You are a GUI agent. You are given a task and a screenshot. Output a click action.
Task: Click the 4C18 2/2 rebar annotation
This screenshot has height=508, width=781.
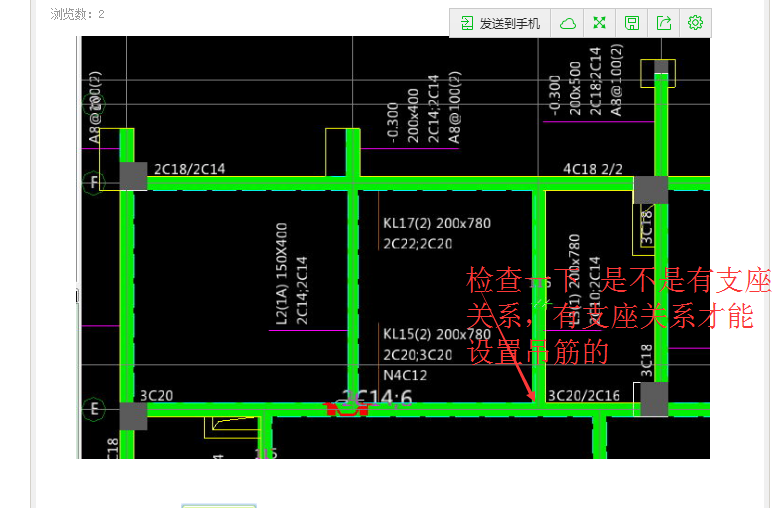(x=593, y=169)
